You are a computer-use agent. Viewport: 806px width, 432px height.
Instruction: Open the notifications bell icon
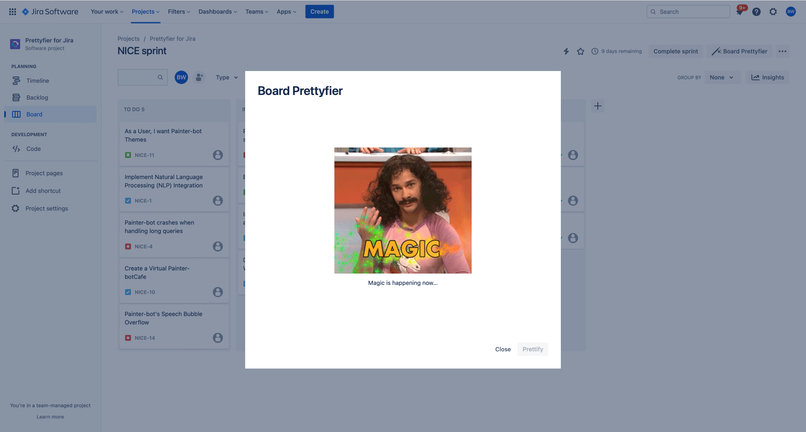tap(740, 11)
